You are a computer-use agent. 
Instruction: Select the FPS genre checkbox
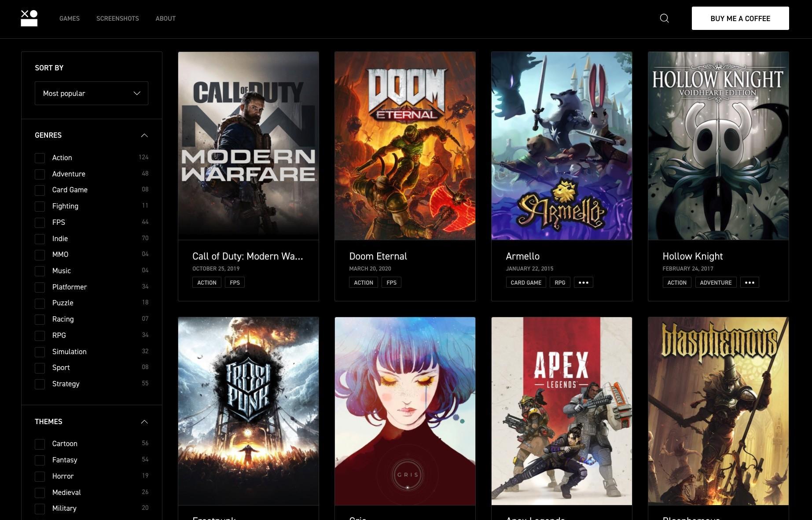(40, 223)
